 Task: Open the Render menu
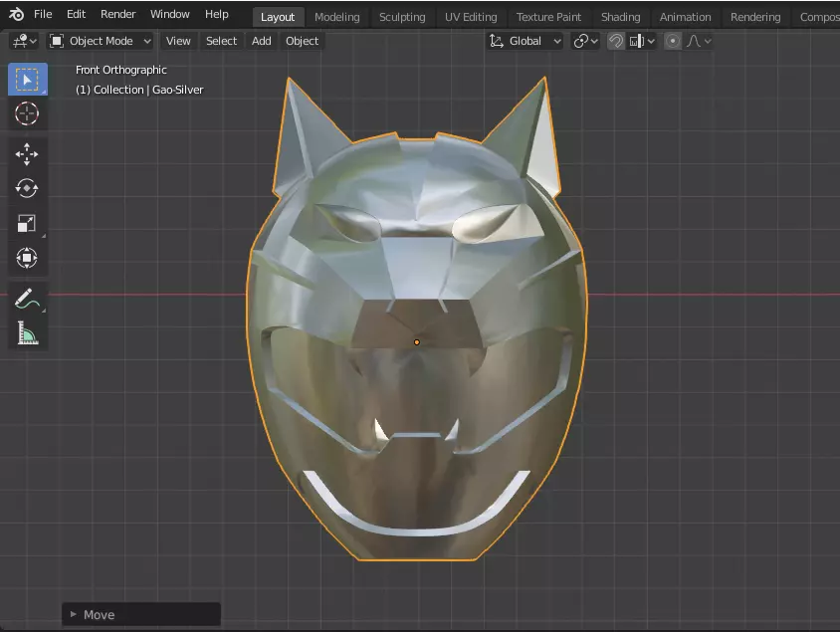coord(117,15)
